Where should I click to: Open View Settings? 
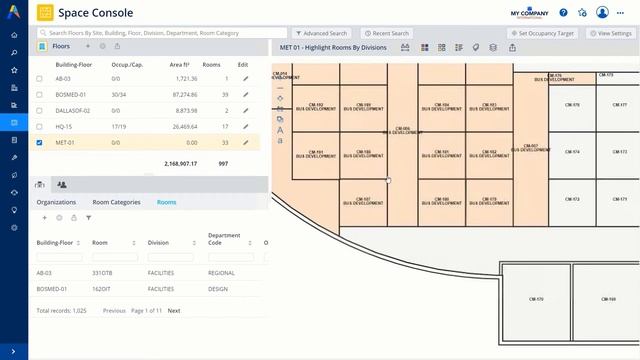611,33
